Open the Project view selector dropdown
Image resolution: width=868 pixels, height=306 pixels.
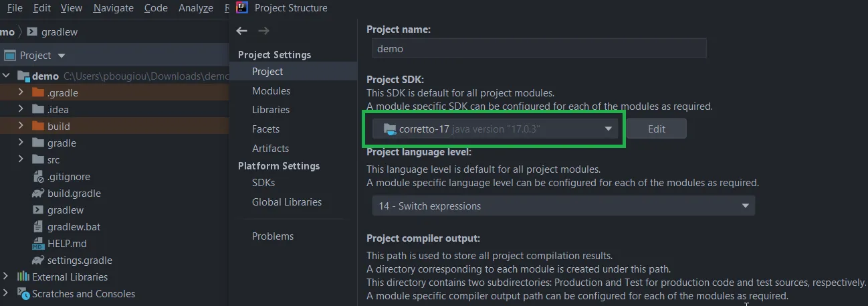[62, 56]
